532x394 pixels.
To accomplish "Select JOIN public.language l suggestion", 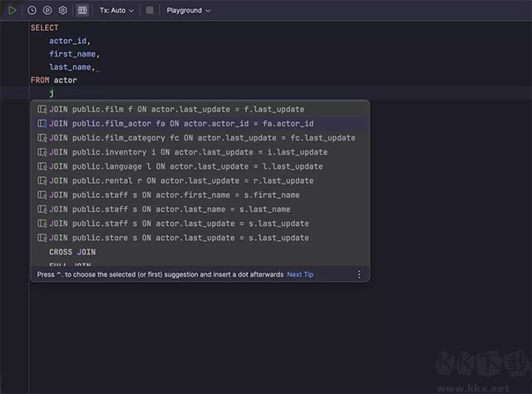I will 199,166.
